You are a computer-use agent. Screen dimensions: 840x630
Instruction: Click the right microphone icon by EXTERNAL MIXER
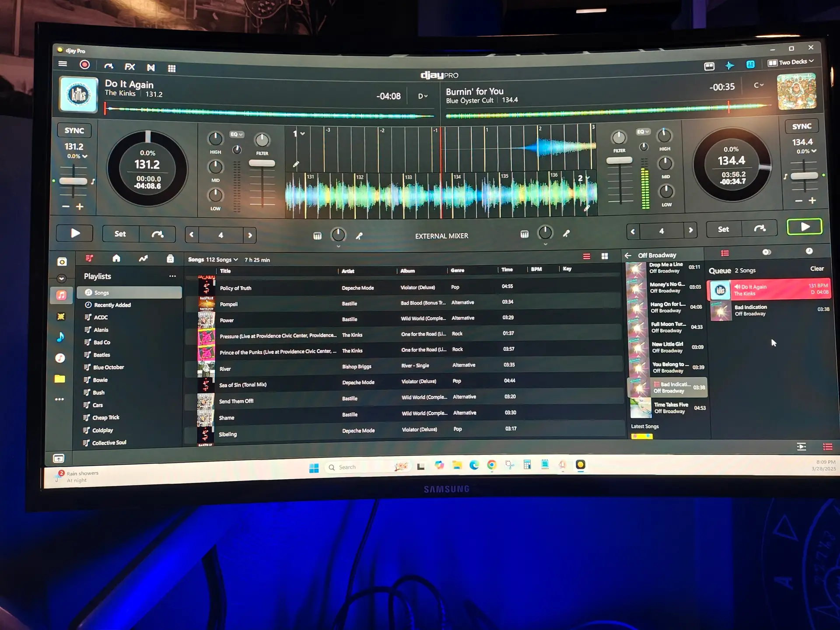(567, 234)
